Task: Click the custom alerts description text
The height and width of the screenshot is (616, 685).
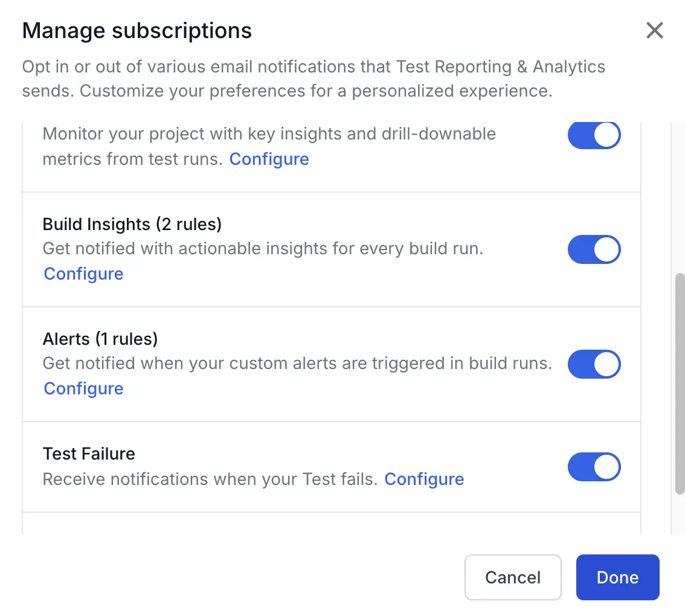Action: [x=297, y=363]
